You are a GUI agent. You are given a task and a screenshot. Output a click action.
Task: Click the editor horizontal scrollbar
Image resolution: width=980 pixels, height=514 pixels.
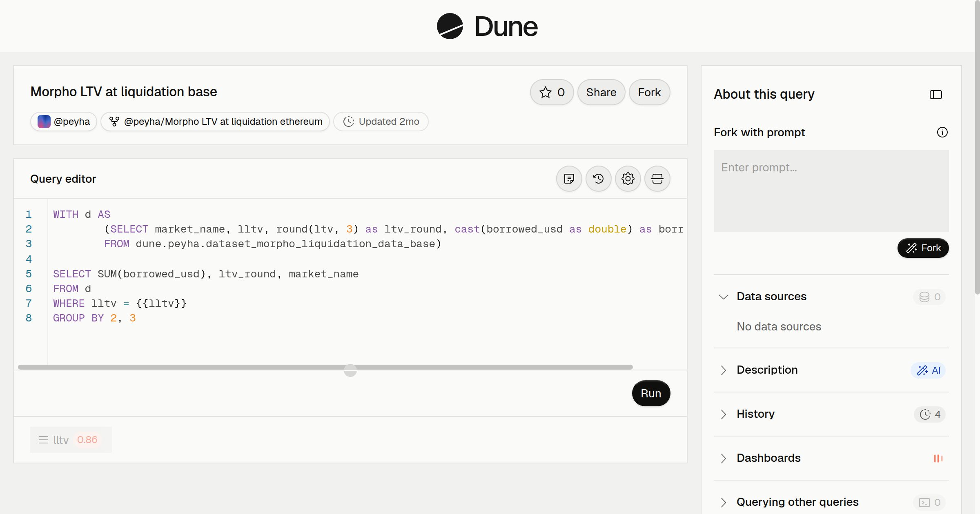[325, 367]
